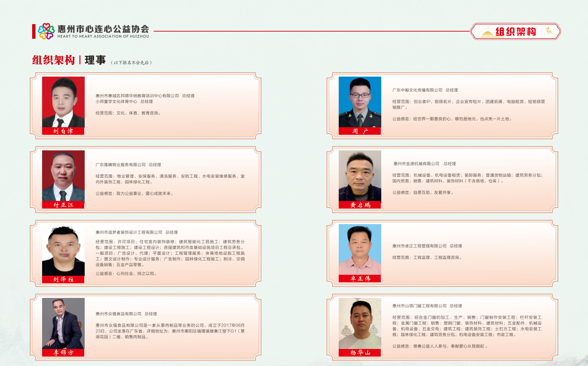
Task: Click the red '组织架构' badge at top right
Action: (x=516, y=32)
